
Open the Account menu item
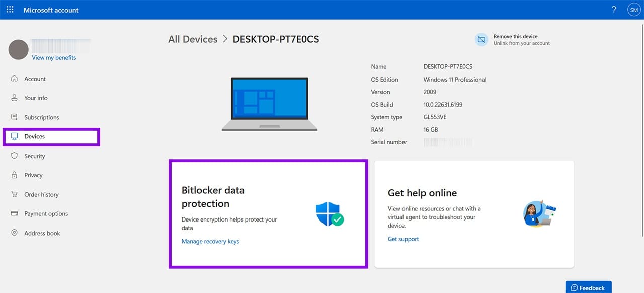35,79
